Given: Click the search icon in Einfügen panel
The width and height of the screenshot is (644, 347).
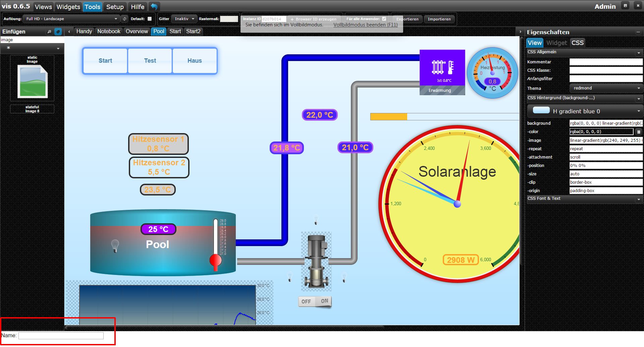Looking at the screenshot, I should coord(49,32).
